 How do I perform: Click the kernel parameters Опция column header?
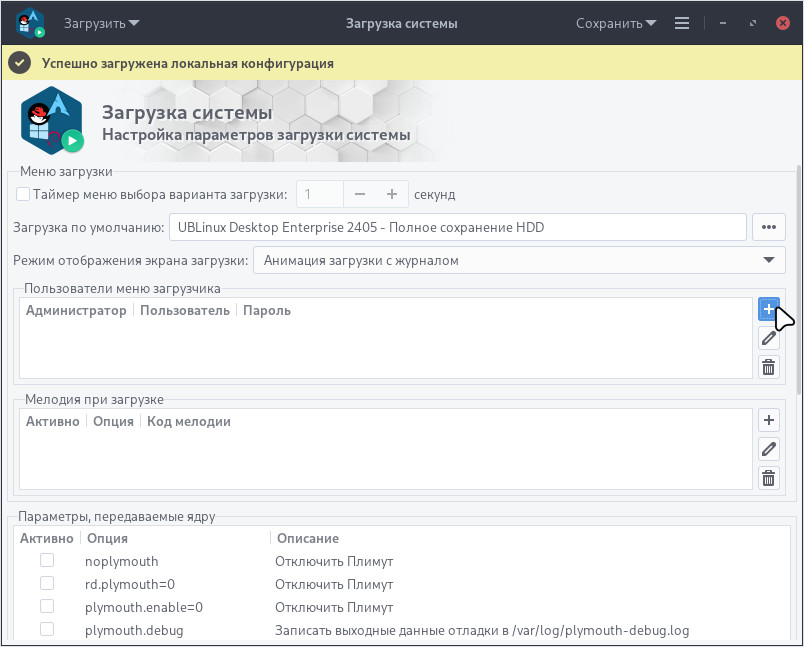pyautogui.click(x=107, y=538)
